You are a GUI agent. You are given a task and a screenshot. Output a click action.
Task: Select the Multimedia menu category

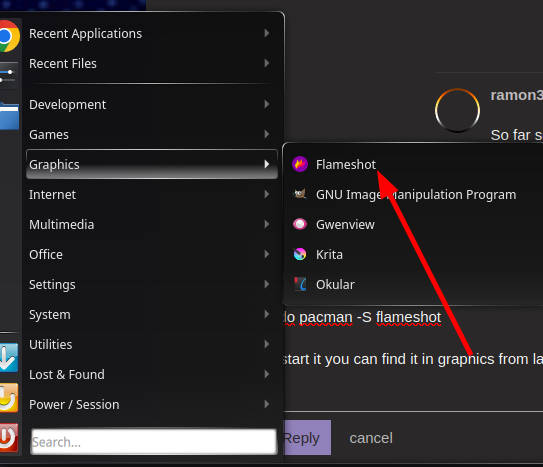152,224
